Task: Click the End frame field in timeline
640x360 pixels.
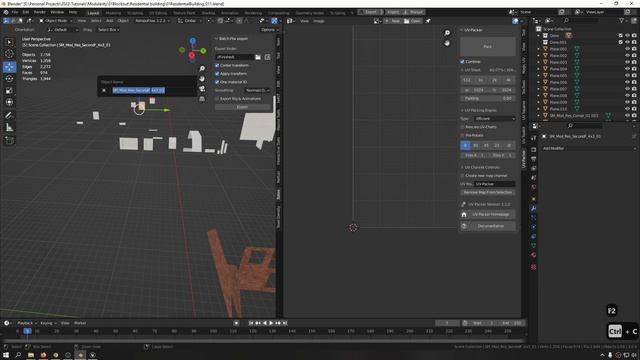Action: [x=511, y=323]
